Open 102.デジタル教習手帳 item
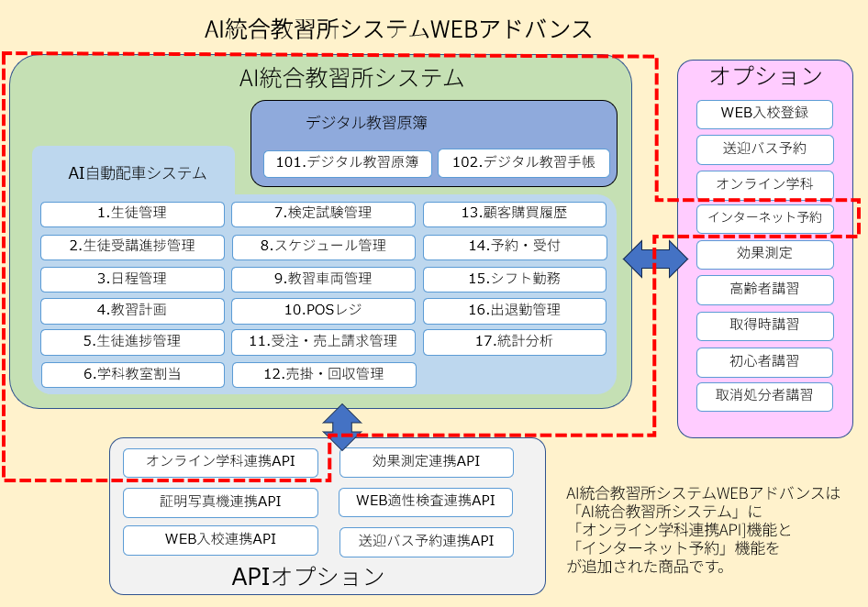This screenshot has width=868, height=607. tap(523, 162)
